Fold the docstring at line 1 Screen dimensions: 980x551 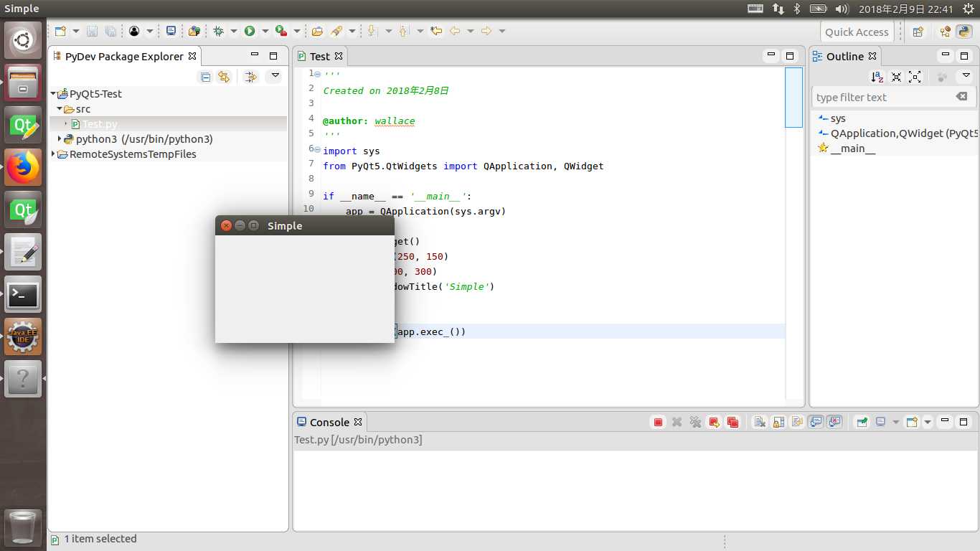(318, 73)
